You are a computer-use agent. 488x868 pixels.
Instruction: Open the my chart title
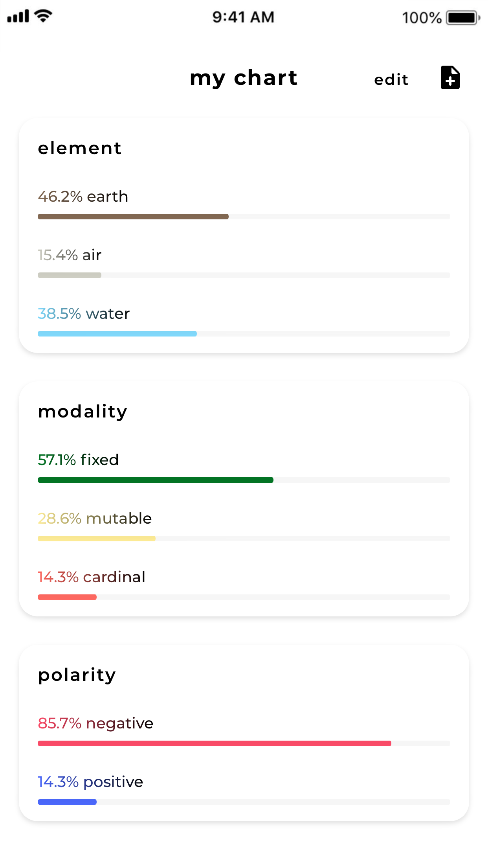tap(243, 78)
